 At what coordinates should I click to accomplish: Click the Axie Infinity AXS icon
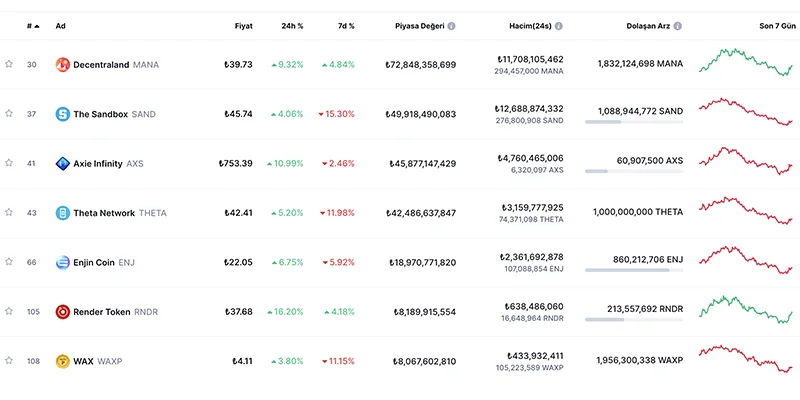tap(63, 163)
